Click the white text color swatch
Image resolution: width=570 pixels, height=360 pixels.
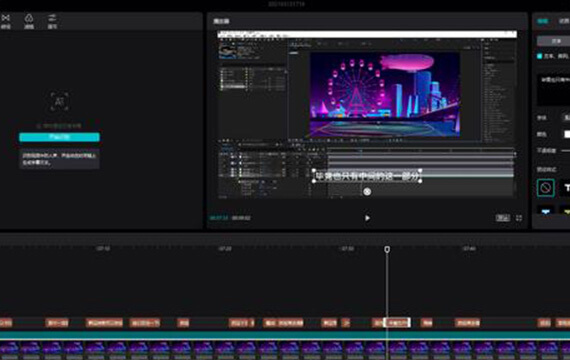pos(567,134)
